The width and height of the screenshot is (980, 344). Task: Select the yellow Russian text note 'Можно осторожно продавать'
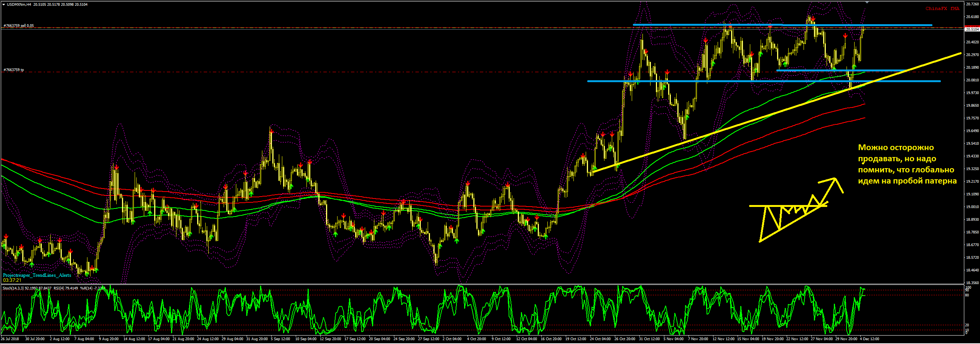[x=907, y=164]
